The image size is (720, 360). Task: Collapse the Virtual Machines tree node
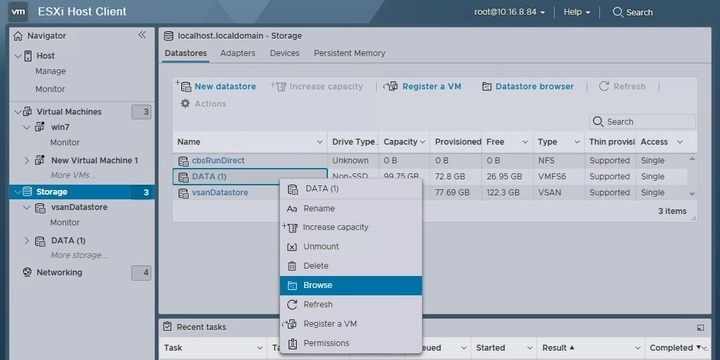(18, 112)
